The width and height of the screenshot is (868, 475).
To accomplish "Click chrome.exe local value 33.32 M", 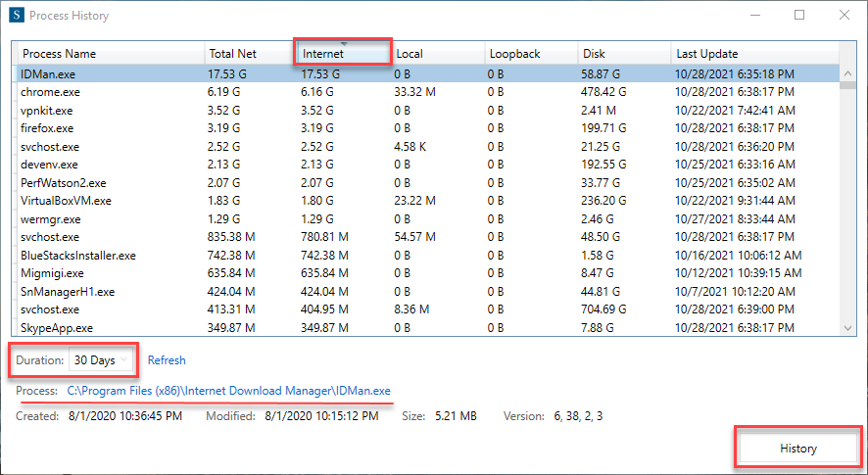I will pyautogui.click(x=414, y=92).
